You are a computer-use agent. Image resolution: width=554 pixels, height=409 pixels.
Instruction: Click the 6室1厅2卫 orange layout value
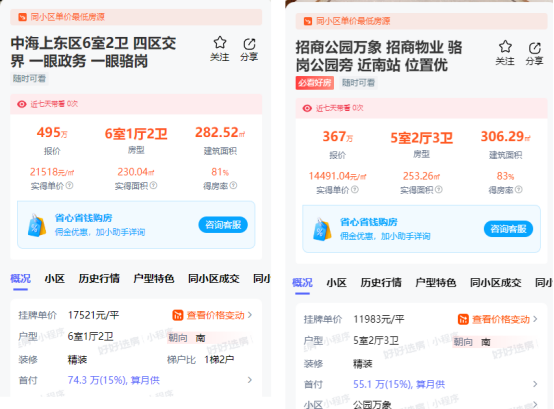click(x=136, y=134)
